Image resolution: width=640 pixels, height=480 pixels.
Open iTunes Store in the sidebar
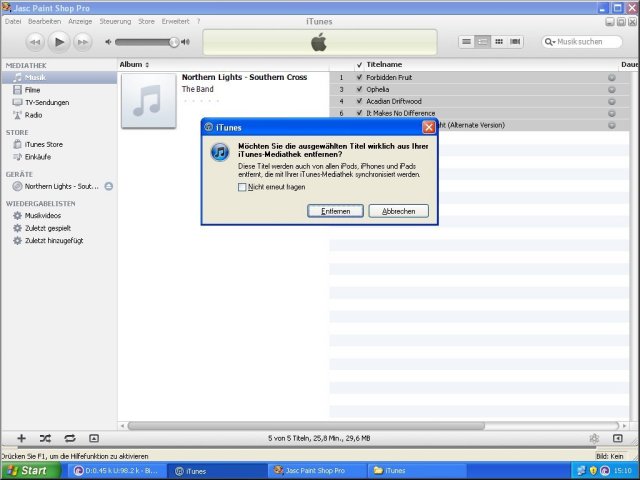click(43, 144)
